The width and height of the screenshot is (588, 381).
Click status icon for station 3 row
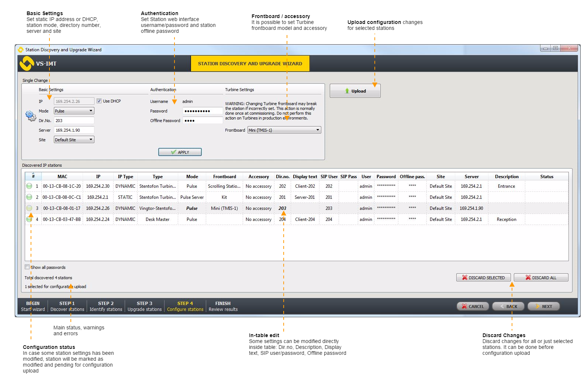[x=29, y=208]
